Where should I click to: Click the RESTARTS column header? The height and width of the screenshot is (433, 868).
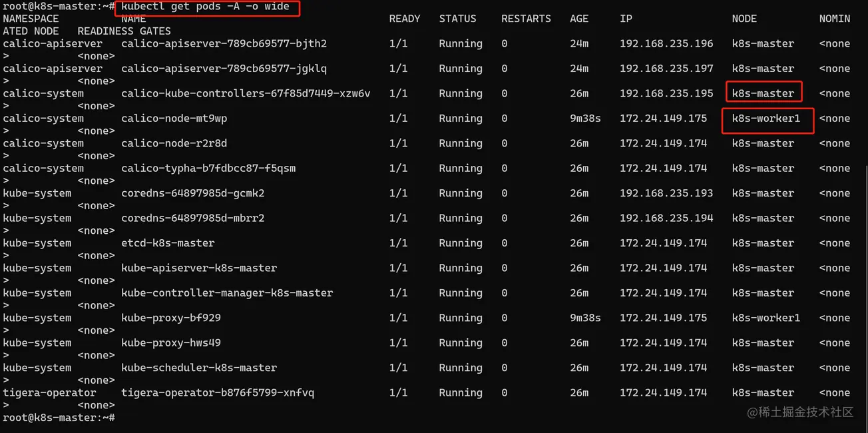(x=526, y=19)
